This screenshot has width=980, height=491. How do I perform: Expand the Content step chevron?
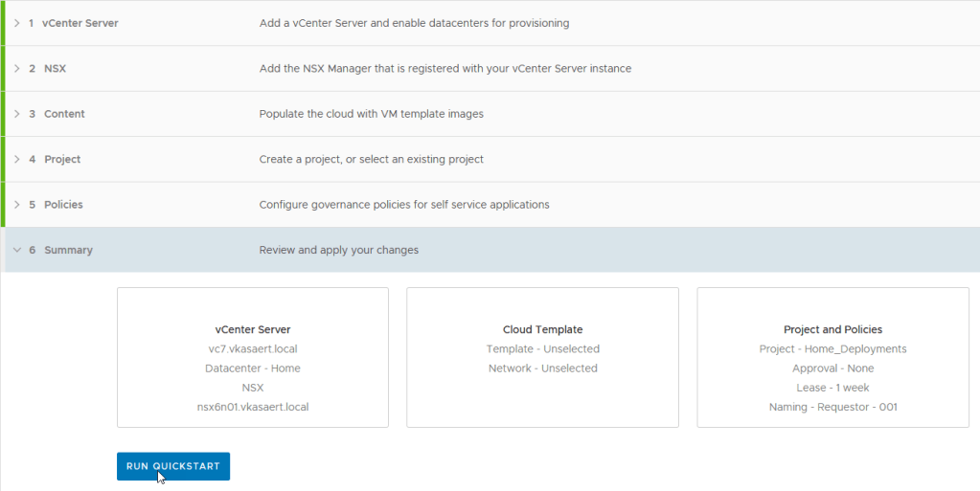pos(16,114)
